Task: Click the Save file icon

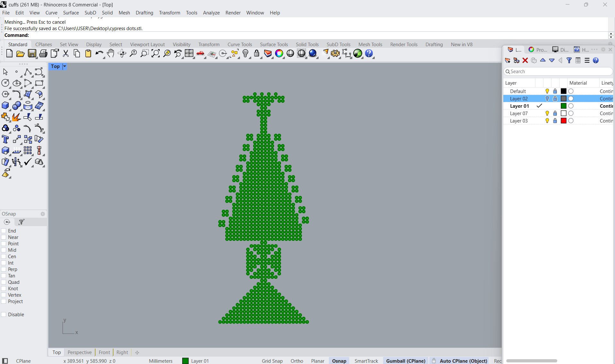Action: tap(32, 54)
